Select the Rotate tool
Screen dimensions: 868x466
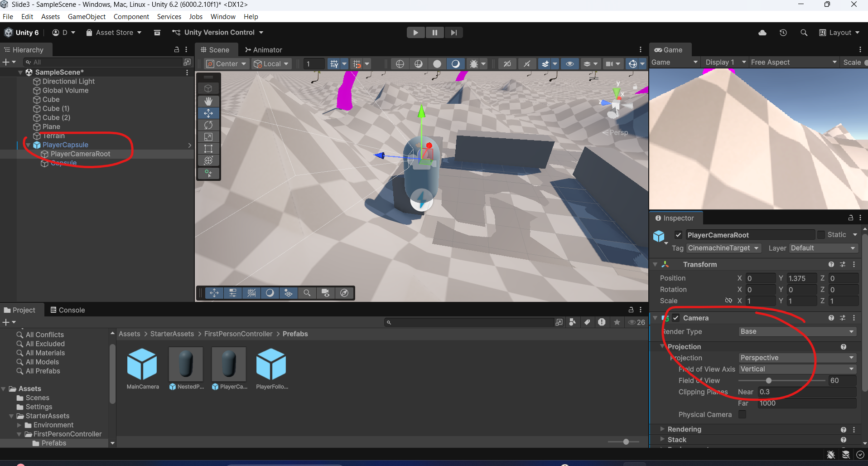(208, 125)
